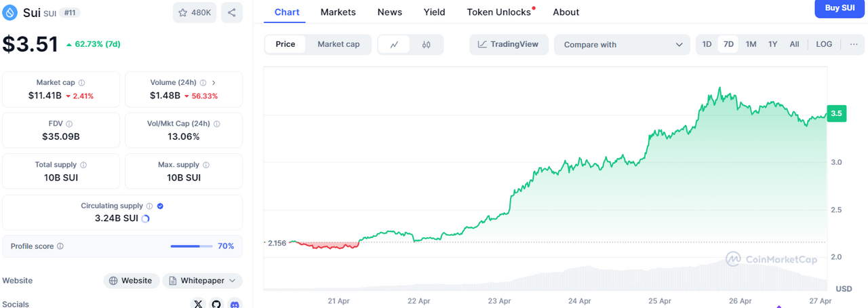Viewport: 868px width, 308px height.
Task: Open the Token Unlocks tab
Action: click(x=499, y=12)
